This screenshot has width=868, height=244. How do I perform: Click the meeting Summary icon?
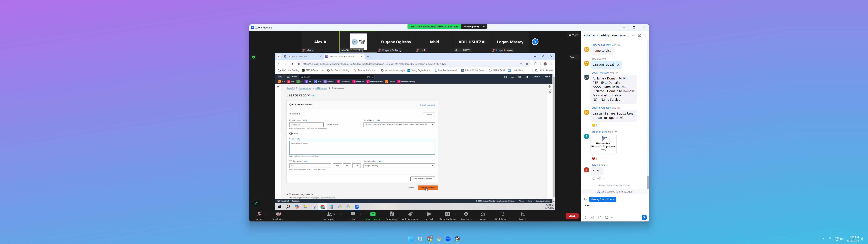click(392, 214)
